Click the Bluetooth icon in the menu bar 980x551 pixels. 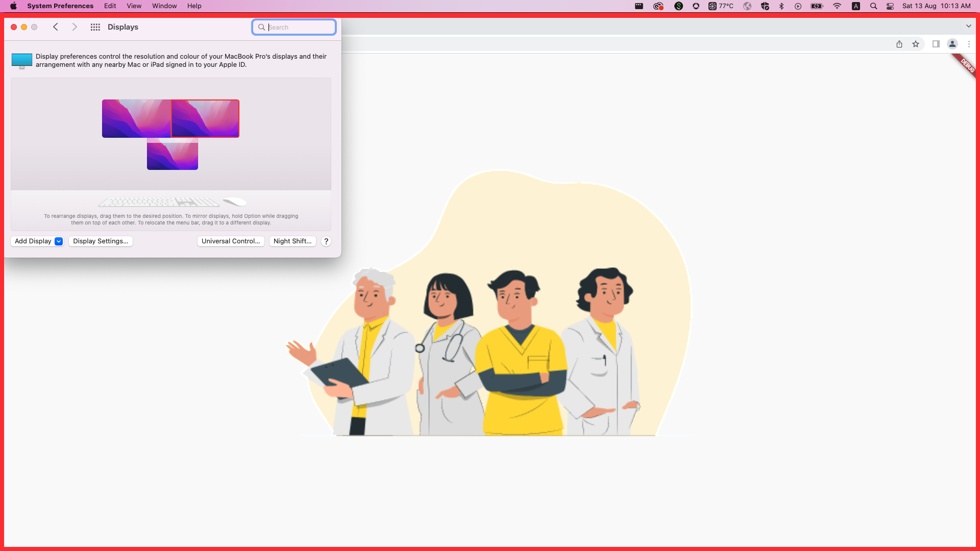point(781,6)
